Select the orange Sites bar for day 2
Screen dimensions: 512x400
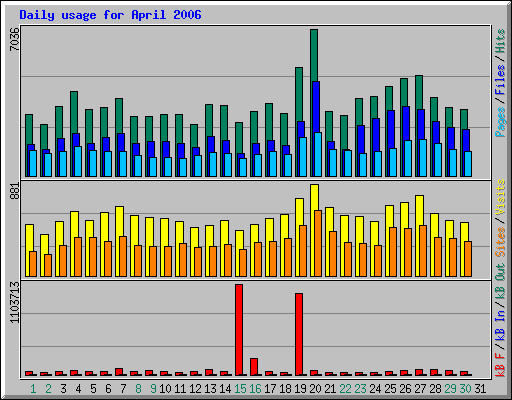tap(48, 265)
